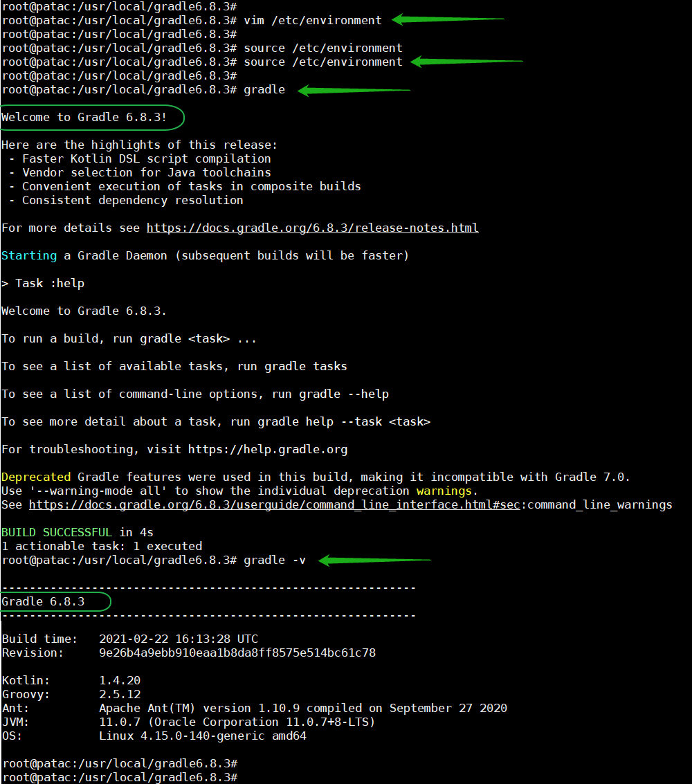Open the Gradle 6.8.3 release-notes link

[313, 228]
